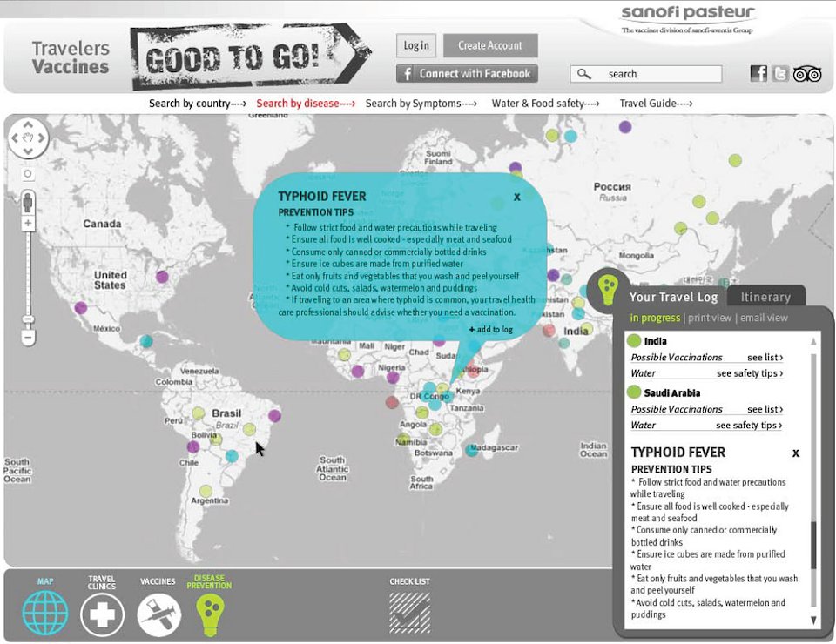This screenshot has width=836, height=644.
Task: Select the Disease Prevention bulb icon
Action: point(210,614)
